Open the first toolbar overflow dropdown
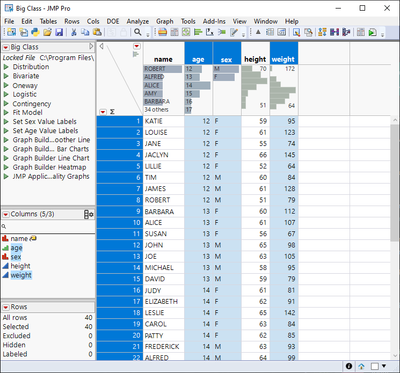 (x=148, y=34)
